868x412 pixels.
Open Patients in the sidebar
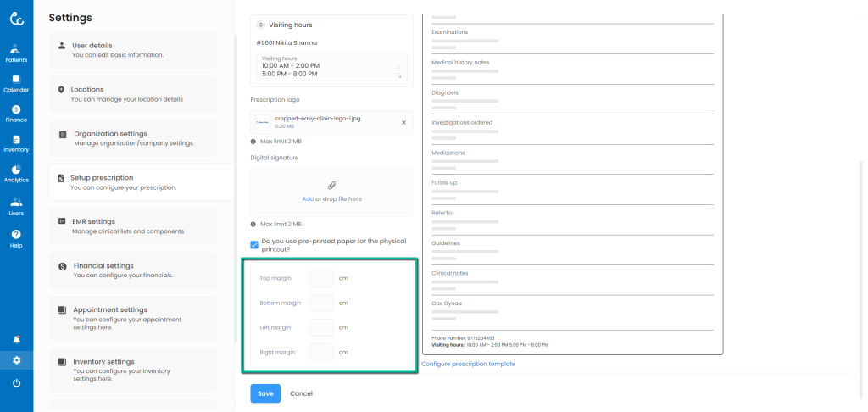16,53
